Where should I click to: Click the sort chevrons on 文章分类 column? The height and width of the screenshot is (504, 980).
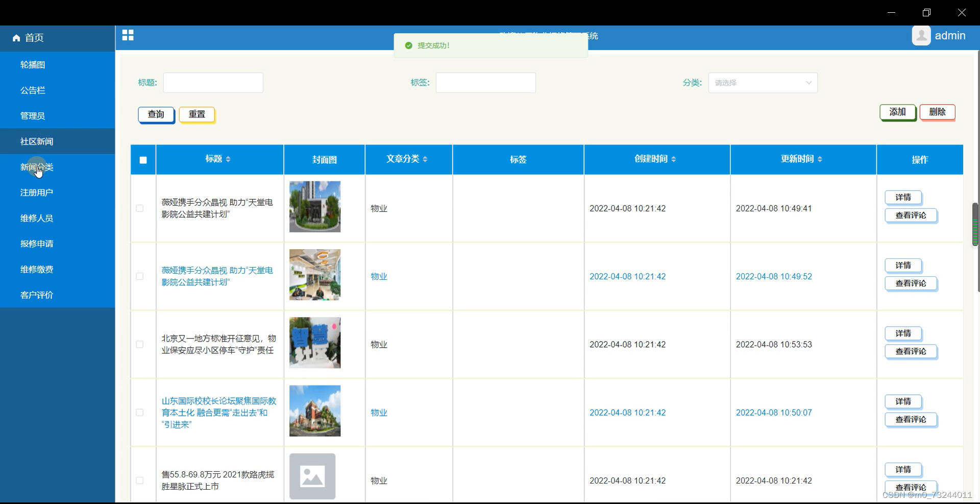pos(426,159)
